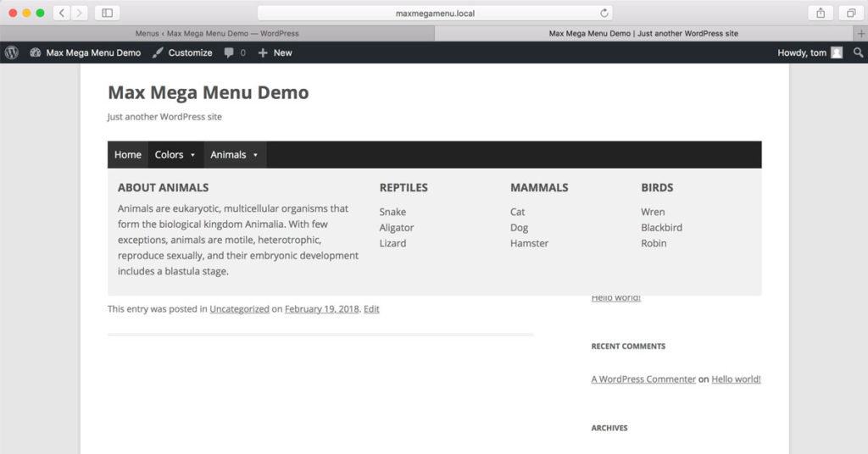Open the admin bar search magnifier
This screenshot has width=868, height=454.
858,53
